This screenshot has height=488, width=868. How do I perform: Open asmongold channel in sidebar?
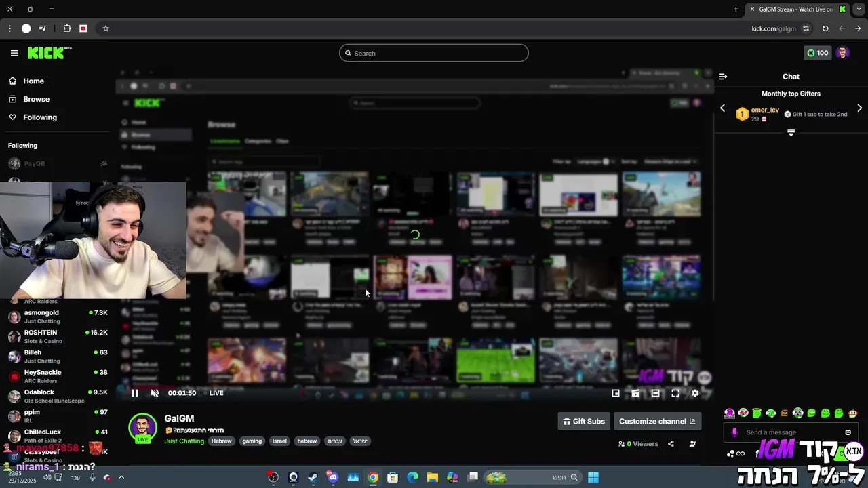coord(57,317)
